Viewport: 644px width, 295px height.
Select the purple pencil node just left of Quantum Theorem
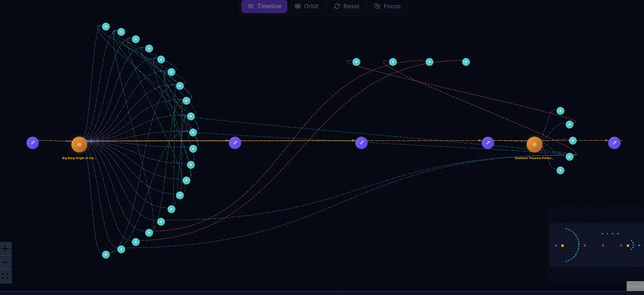488,143
